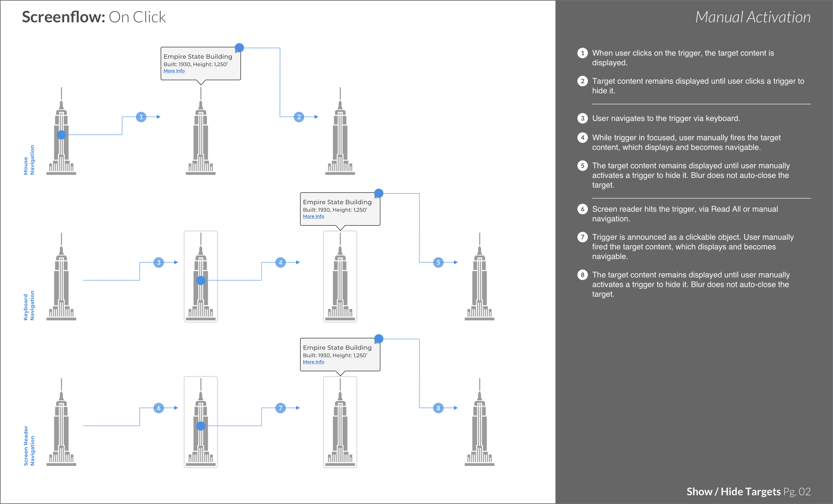Click the Screen Reader building after step 8
The height and width of the screenshot is (504, 833).
[479, 422]
